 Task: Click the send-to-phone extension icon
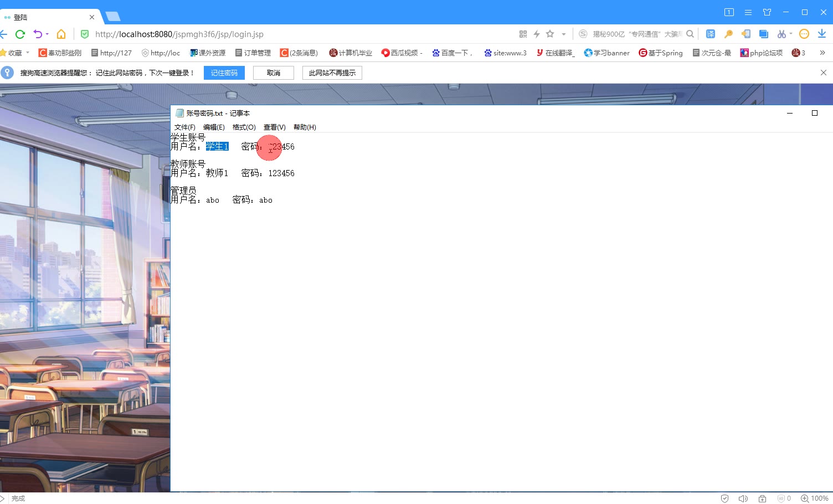(x=746, y=34)
